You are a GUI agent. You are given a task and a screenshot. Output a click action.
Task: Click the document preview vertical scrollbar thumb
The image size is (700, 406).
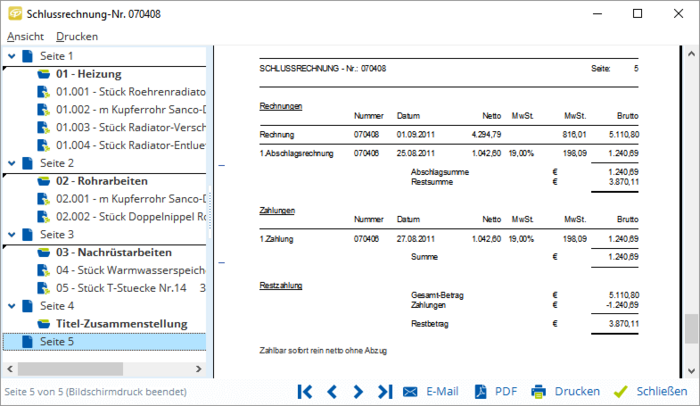[690, 330]
